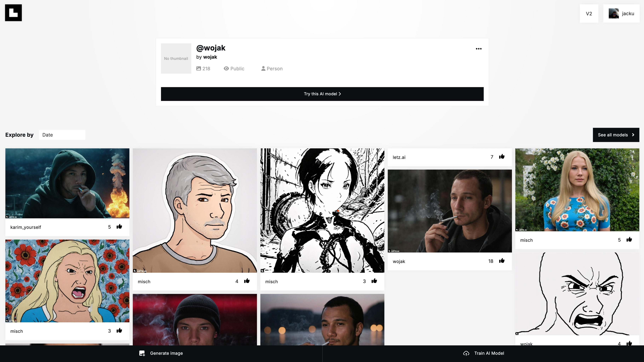Click the Letz.ai logo in the top left

(13, 13)
